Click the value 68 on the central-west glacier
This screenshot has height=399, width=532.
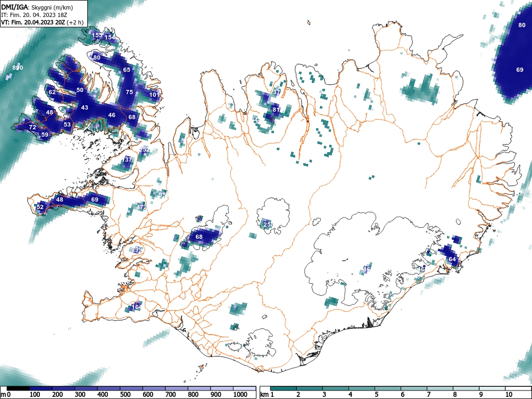[199, 237]
